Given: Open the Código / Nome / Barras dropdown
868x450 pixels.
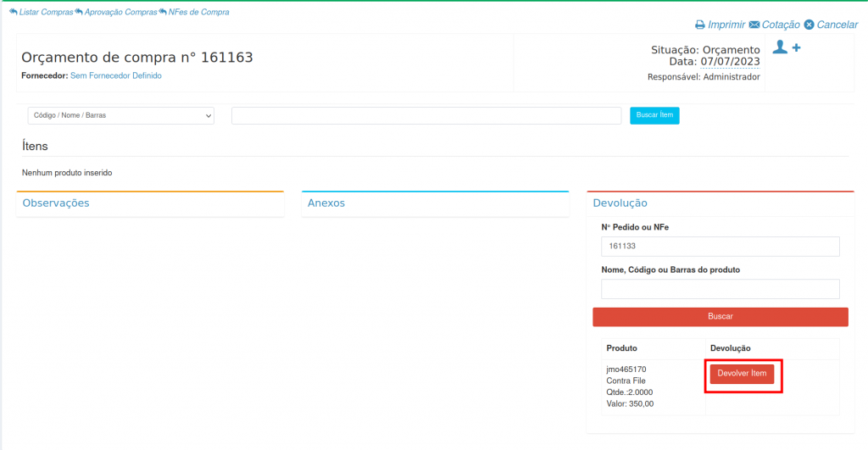Looking at the screenshot, I should pos(120,115).
